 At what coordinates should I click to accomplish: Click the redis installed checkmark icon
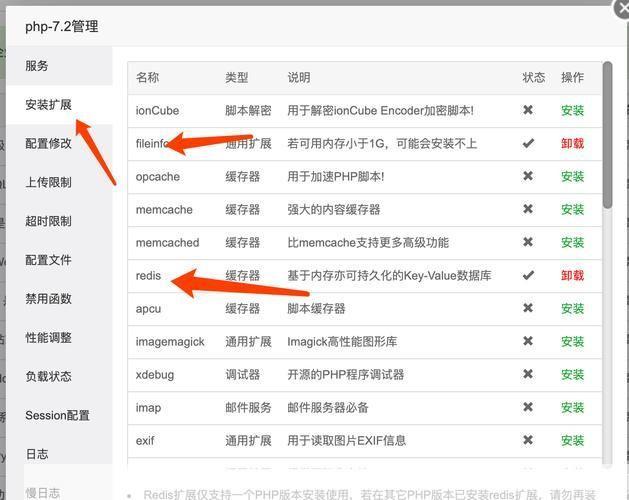(x=528, y=275)
